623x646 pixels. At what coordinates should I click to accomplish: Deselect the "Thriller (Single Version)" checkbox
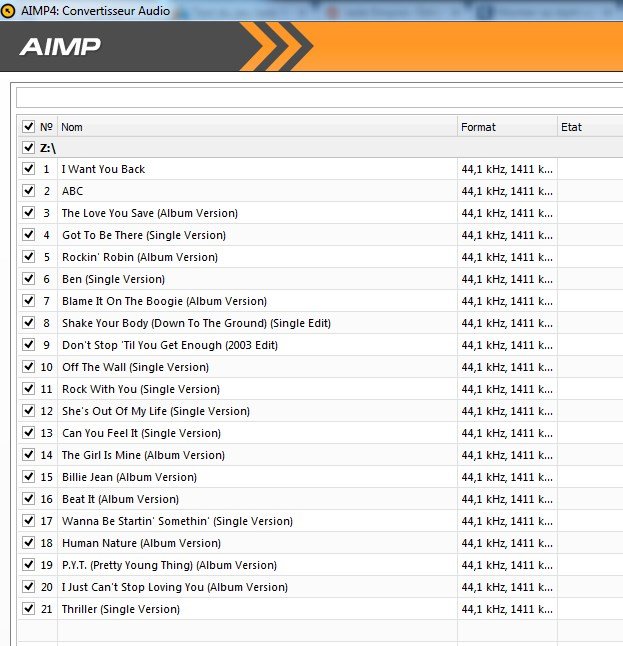pyautogui.click(x=28, y=609)
